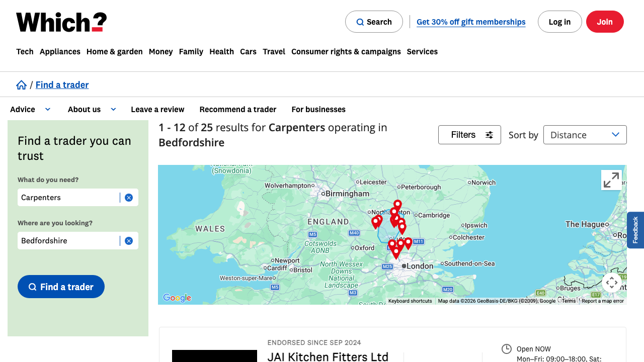Image resolution: width=644 pixels, height=362 pixels.
Task: Click the home breadcrumb icon
Action: pos(21,84)
